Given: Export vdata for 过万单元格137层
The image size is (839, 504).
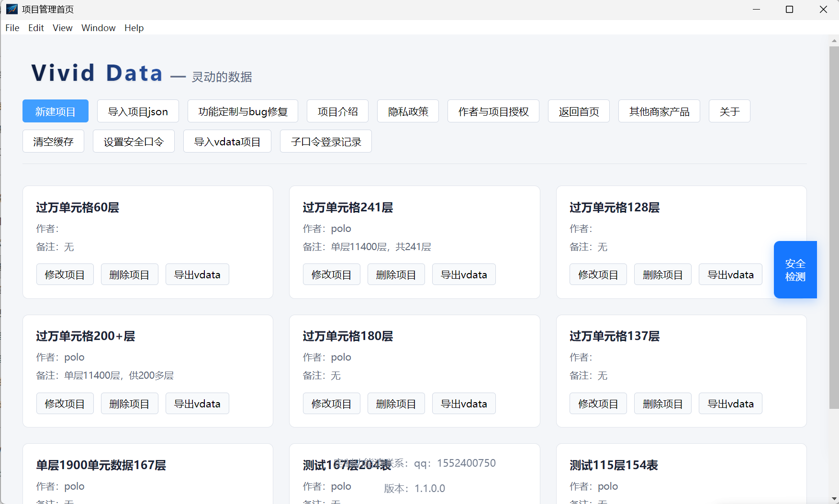Looking at the screenshot, I should [x=730, y=404].
